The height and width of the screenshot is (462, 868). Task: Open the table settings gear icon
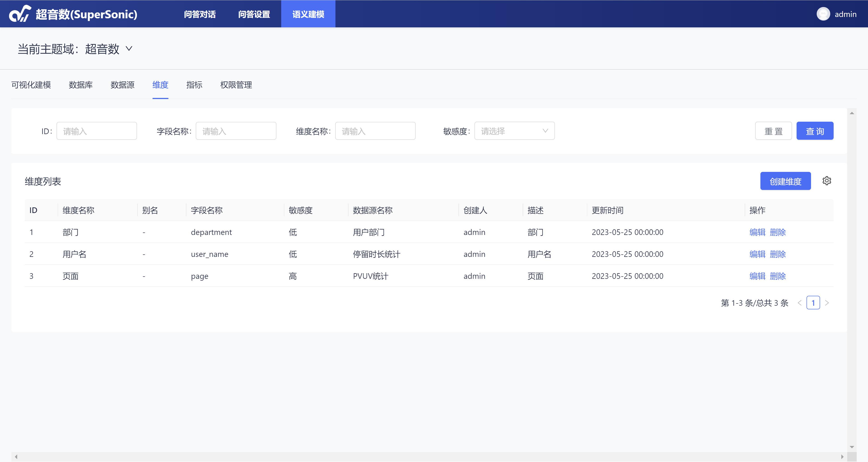tap(827, 181)
